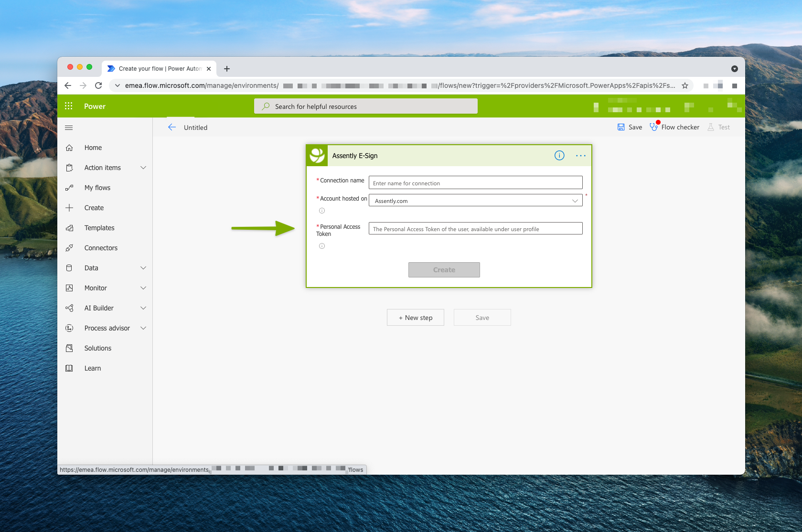This screenshot has height=532, width=802.
Task: Expand Action items submenu
Action: (143, 168)
